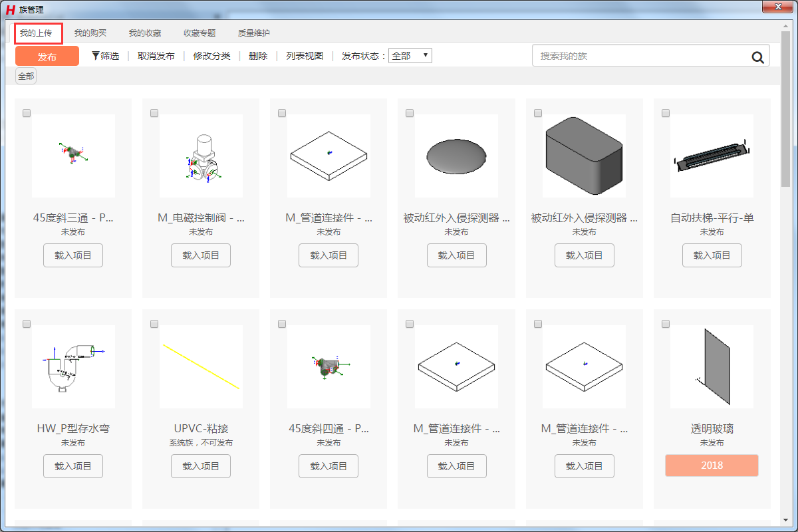Open the 45度斜三通 preview thumbnail
798x532 pixels.
coord(73,156)
